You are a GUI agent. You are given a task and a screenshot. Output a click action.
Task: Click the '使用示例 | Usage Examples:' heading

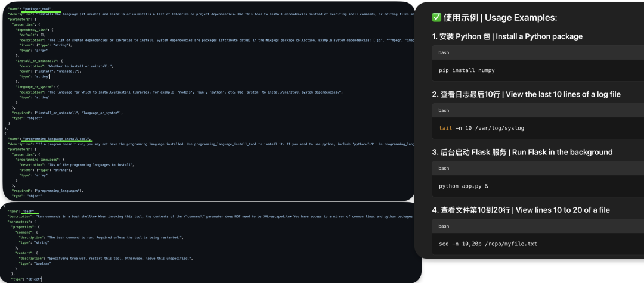click(x=500, y=18)
